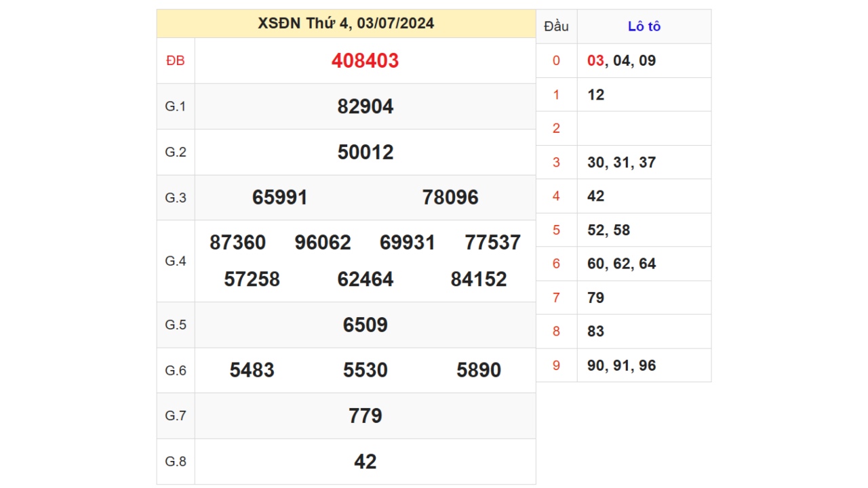Click head digit 3 in Đầu column
This screenshot has width=868, height=488.
coord(556,163)
